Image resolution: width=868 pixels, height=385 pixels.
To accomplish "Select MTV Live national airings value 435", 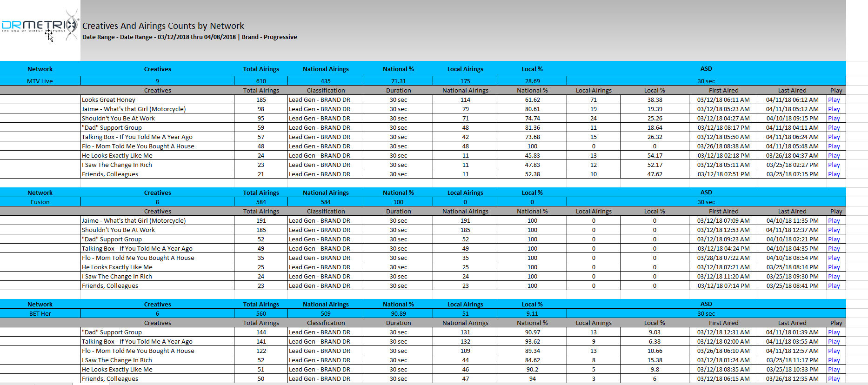I will coord(326,81).
